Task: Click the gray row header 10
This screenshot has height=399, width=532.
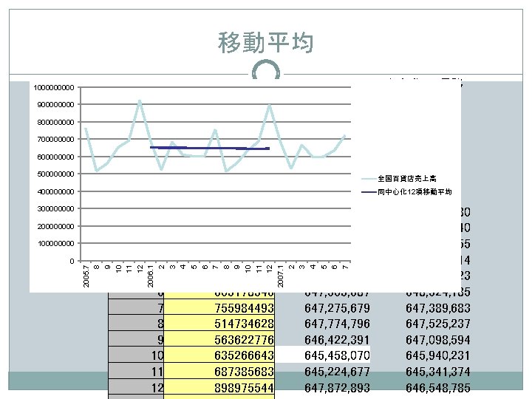Action: click(x=136, y=355)
